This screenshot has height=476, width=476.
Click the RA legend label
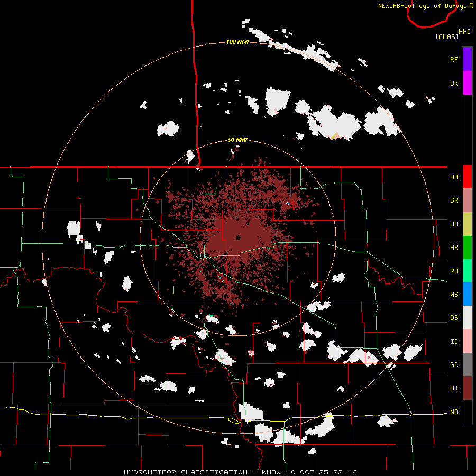[454, 271]
